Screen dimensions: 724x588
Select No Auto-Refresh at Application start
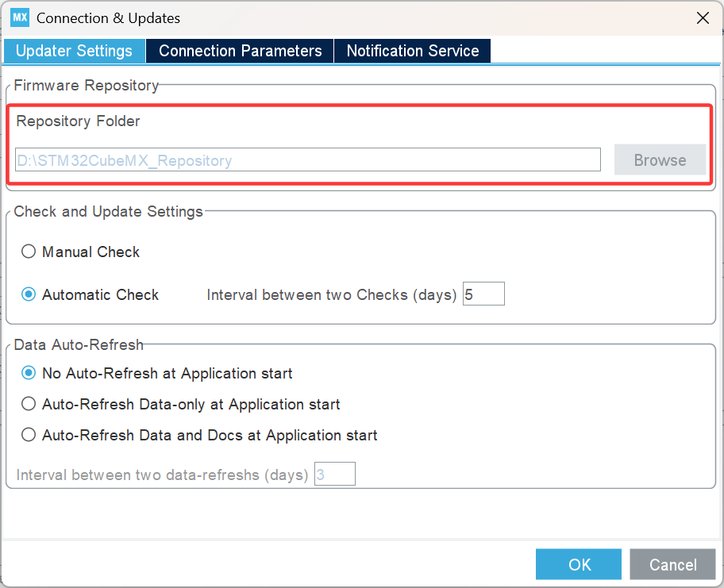click(x=29, y=373)
